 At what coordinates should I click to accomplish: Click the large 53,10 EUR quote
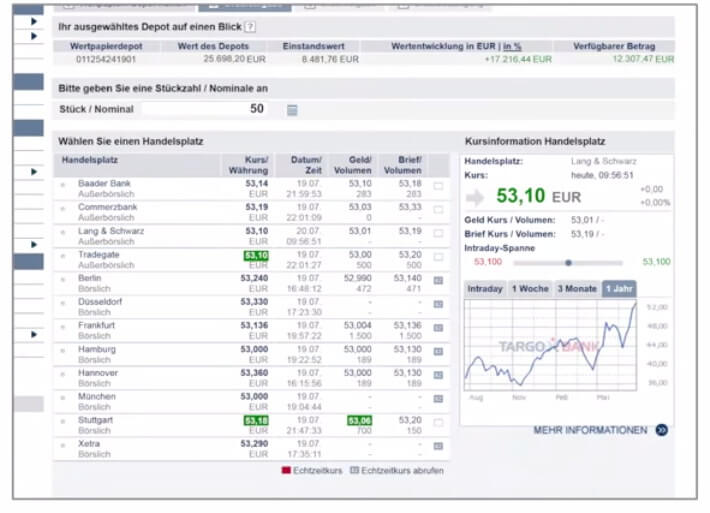538,197
